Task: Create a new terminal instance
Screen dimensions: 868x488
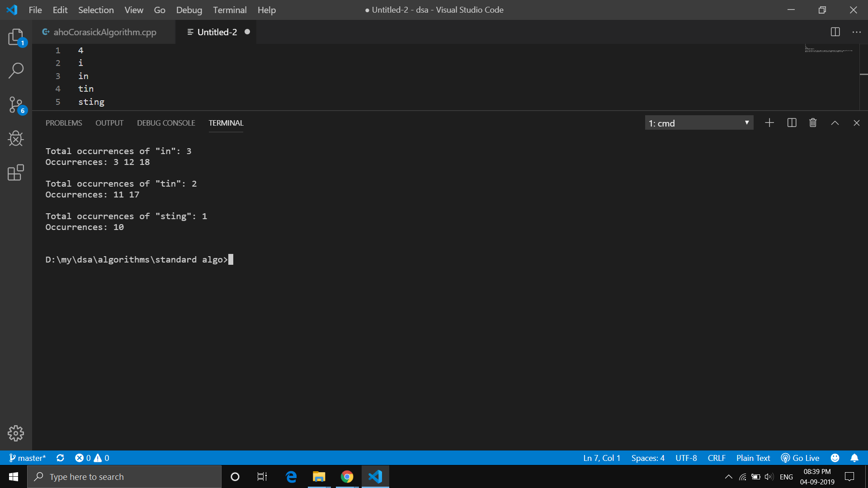Action: 769,122
